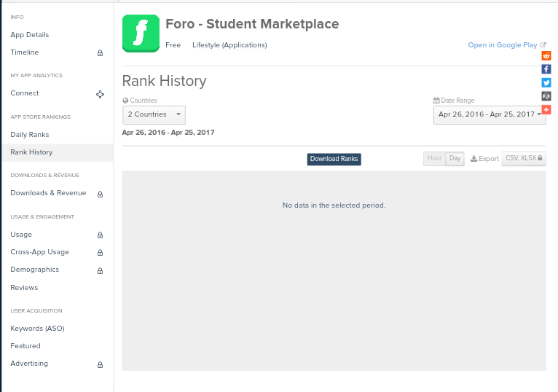
Task: Open the Date Range dropdown
Action: [490, 114]
